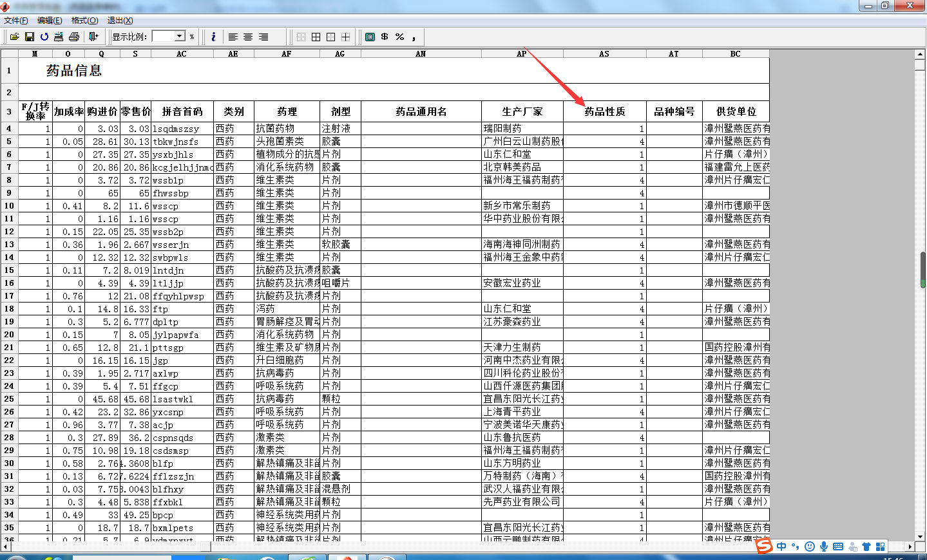Apply currency dollar format
The height and width of the screenshot is (560, 927).
pos(385,37)
